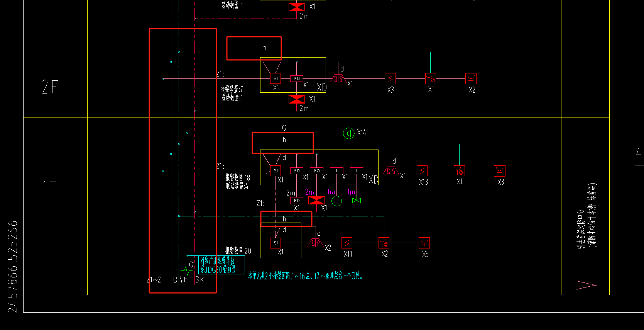Click the 联动数量:1 text below 报警数量:7

pyautogui.click(x=232, y=98)
